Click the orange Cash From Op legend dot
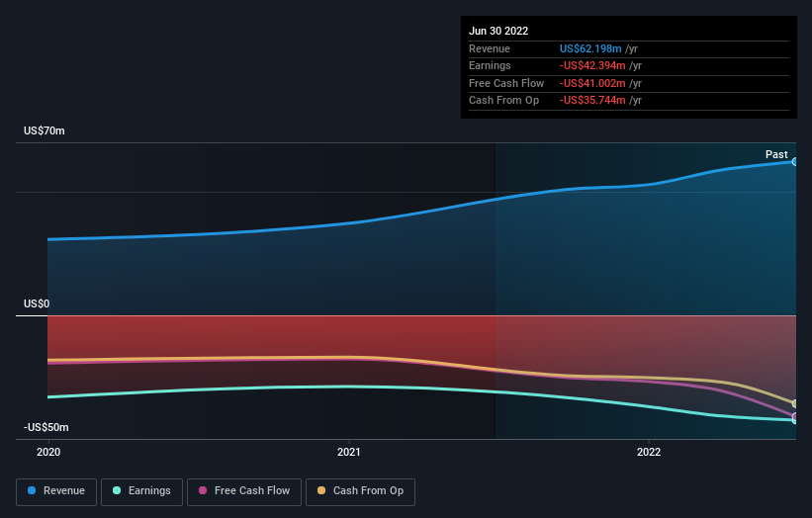Viewport: 812px width, 518px height. click(321, 490)
